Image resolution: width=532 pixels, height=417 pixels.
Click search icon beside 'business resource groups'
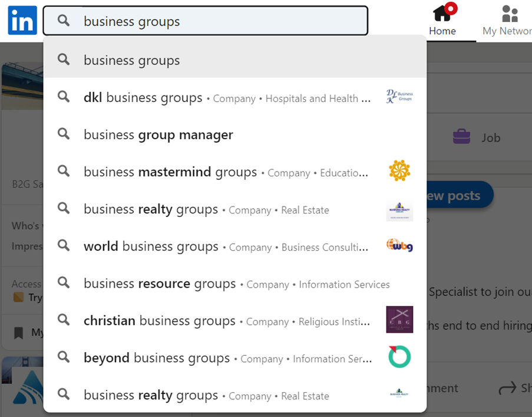[x=64, y=283]
